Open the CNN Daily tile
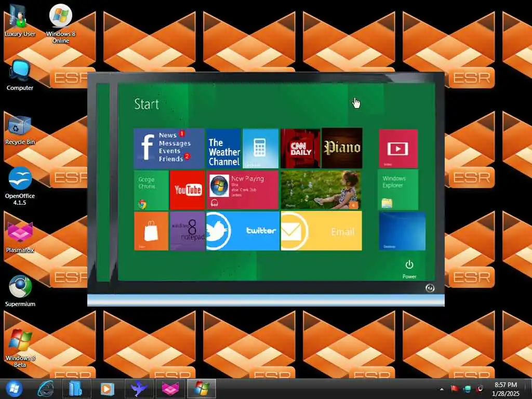This screenshot has width=532, height=399. point(300,148)
